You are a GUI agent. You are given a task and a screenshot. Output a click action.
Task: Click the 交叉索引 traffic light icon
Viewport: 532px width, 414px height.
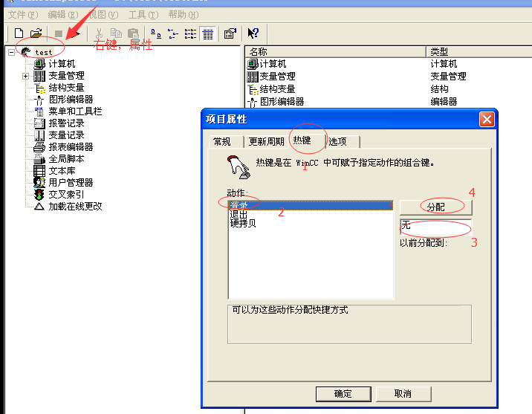click(39, 195)
